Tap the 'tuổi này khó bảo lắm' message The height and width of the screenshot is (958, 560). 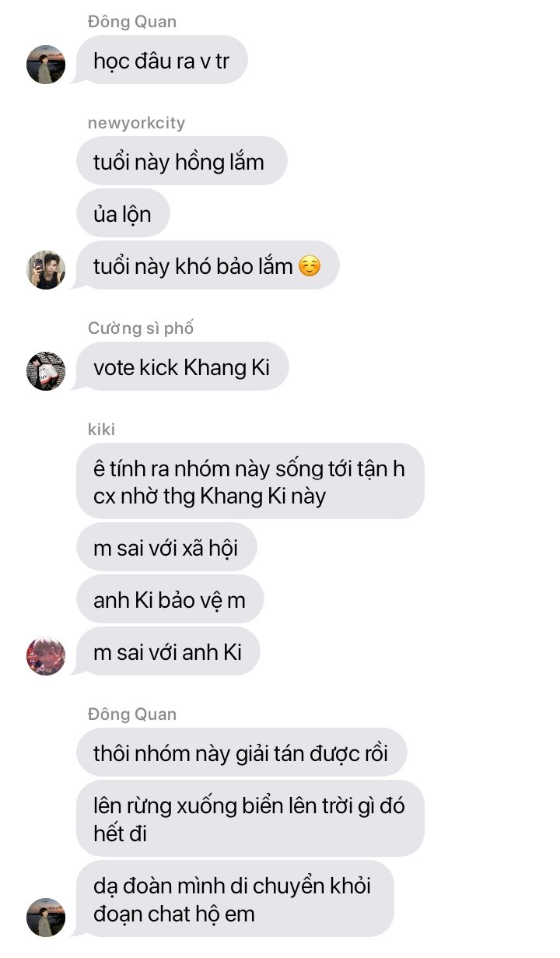point(207,265)
